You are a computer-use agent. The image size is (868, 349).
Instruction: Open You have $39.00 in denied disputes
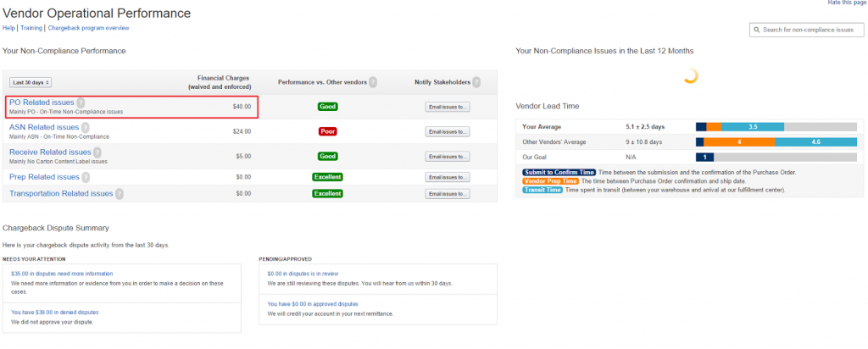coord(55,313)
